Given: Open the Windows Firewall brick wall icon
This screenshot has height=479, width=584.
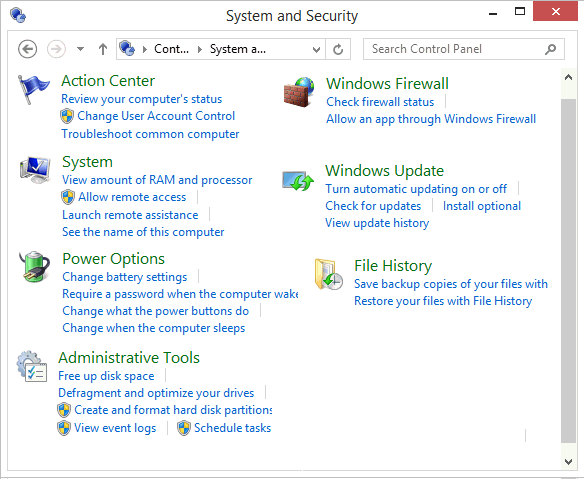Looking at the screenshot, I should click(299, 92).
